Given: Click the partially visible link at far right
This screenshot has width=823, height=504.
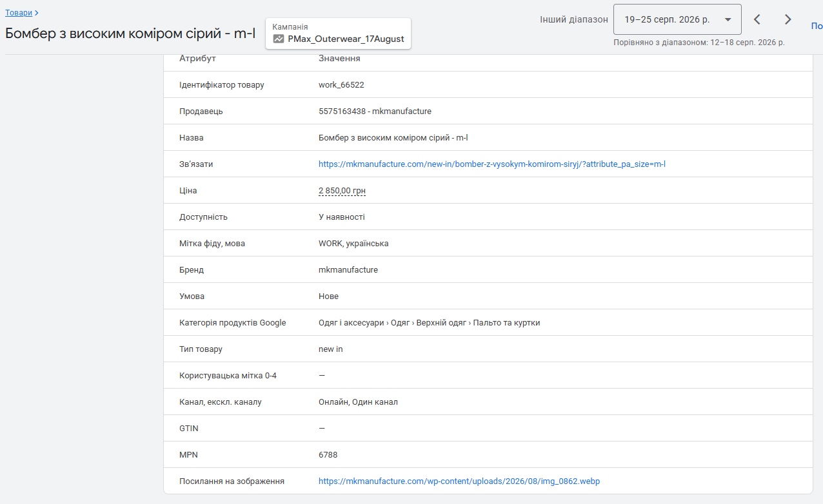Looking at the screenshot, I should (x=817, y=26).
